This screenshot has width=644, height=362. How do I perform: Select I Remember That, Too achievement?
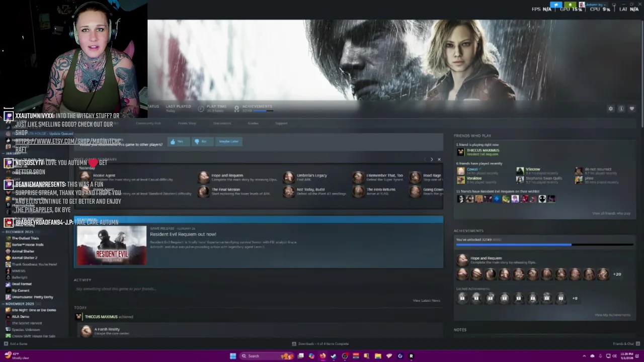[358, 177]
